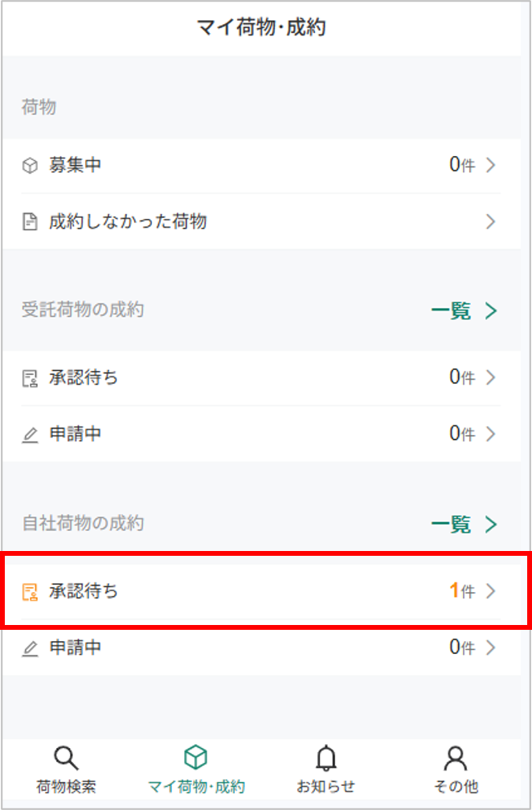
Task: Expand the 募集中 row chevron
Action: (x=491, y=166)
